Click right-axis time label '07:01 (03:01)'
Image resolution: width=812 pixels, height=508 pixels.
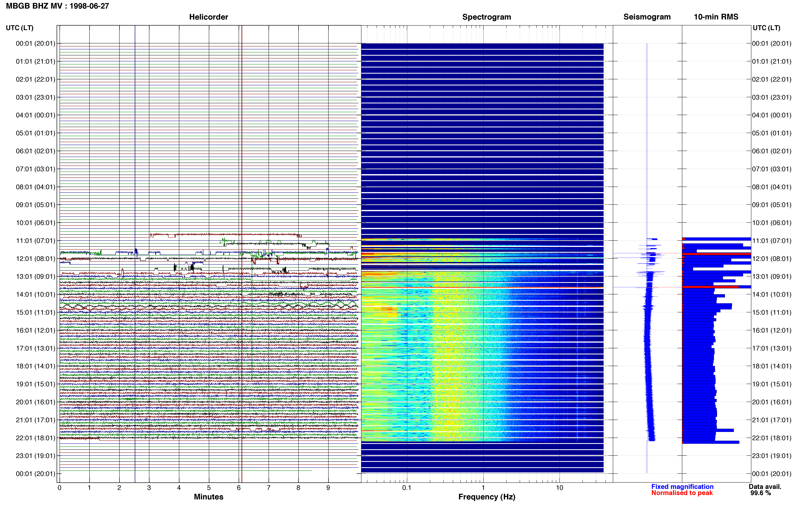(772, 169)
